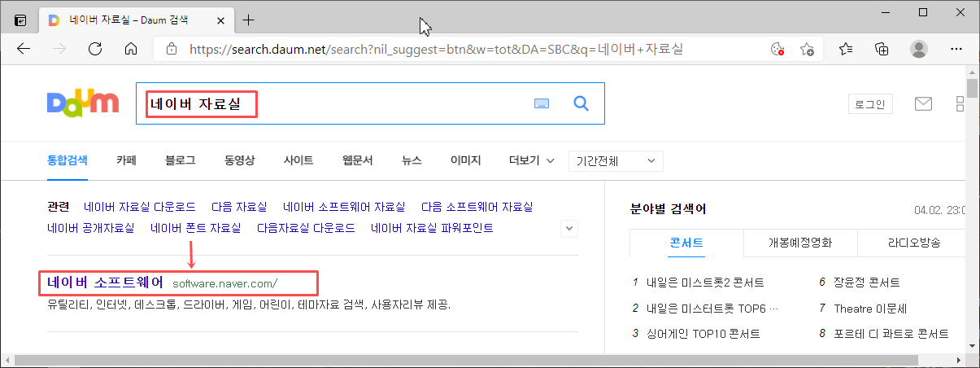This screenshot has height=368, width=980.
Task: Open the Daum mail envelope icon
Action: click(923, 103)
